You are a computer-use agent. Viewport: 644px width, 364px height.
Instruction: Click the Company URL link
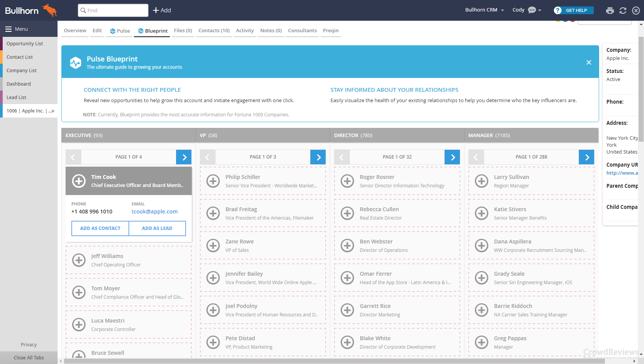tap(622, 173)
